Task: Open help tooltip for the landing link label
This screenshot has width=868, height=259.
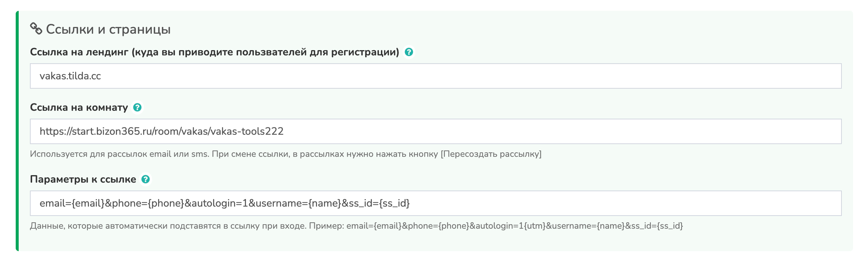Action: pos(409,52)
